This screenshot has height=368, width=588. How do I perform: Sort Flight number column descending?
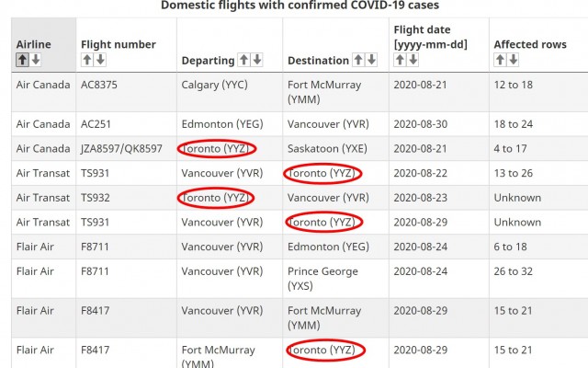point(100,60)
